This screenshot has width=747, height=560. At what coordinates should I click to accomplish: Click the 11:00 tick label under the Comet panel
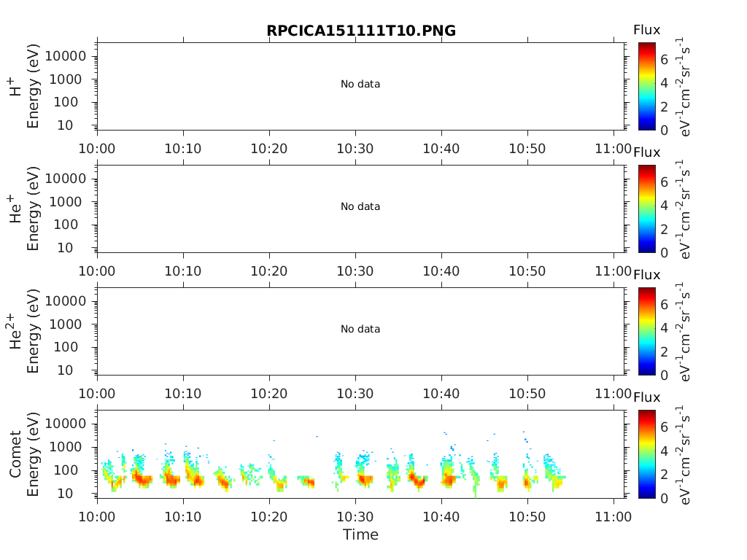613,517
